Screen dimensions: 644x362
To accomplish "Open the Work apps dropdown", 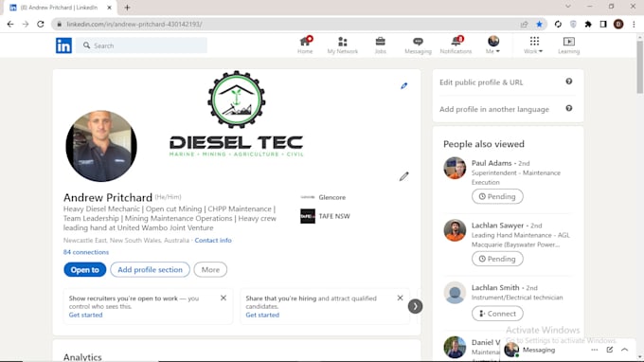I will point(533,45).
